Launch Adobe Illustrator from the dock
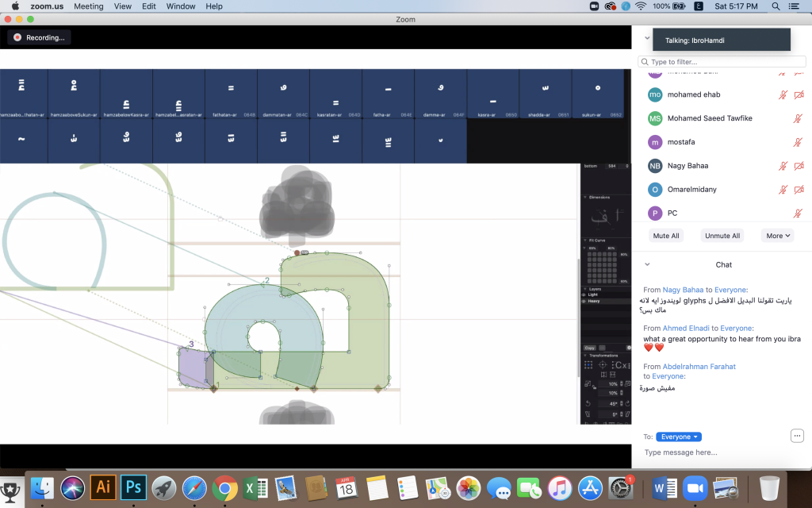Image resolution: width=812 pixels, height=508 pixels. coord(102,487)
